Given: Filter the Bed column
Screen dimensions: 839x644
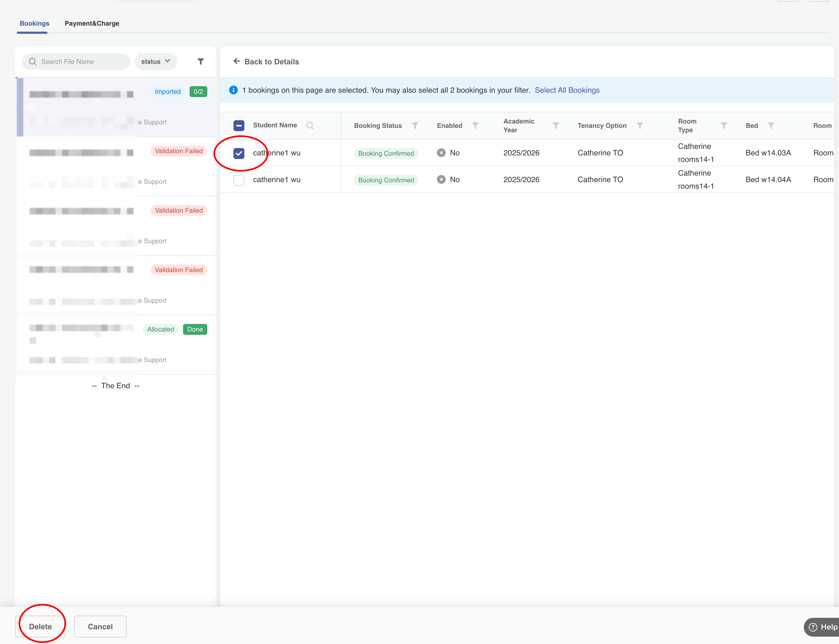Looking at the screenshot, I should coord(771,126).
